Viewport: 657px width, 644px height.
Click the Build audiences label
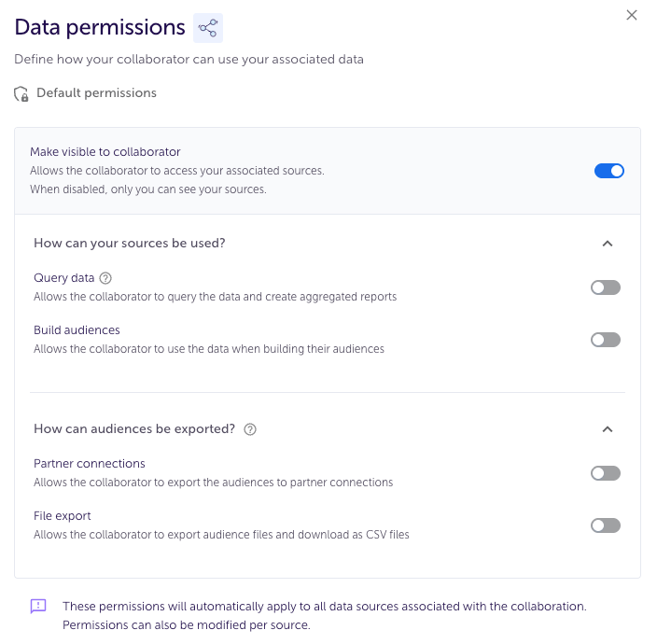[x=77, y=330]
